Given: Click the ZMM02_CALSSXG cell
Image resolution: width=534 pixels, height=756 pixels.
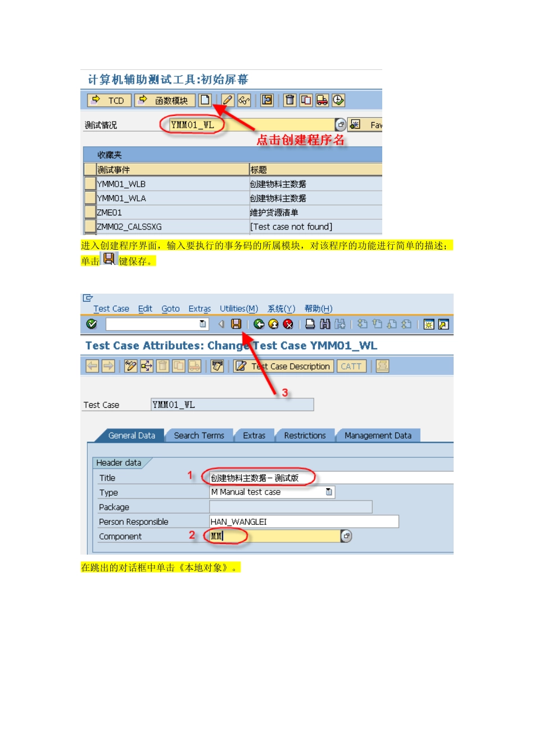Looking at the screenshot, I should 173,227.
